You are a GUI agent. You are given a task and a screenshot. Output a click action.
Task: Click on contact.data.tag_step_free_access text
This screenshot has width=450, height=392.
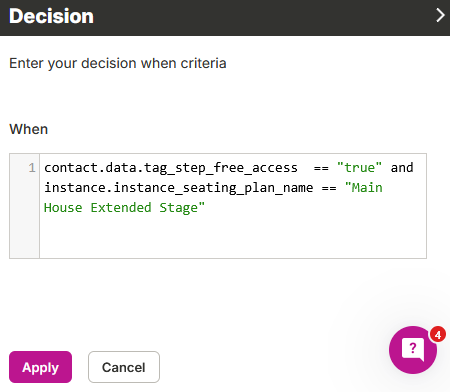(171, 168)
